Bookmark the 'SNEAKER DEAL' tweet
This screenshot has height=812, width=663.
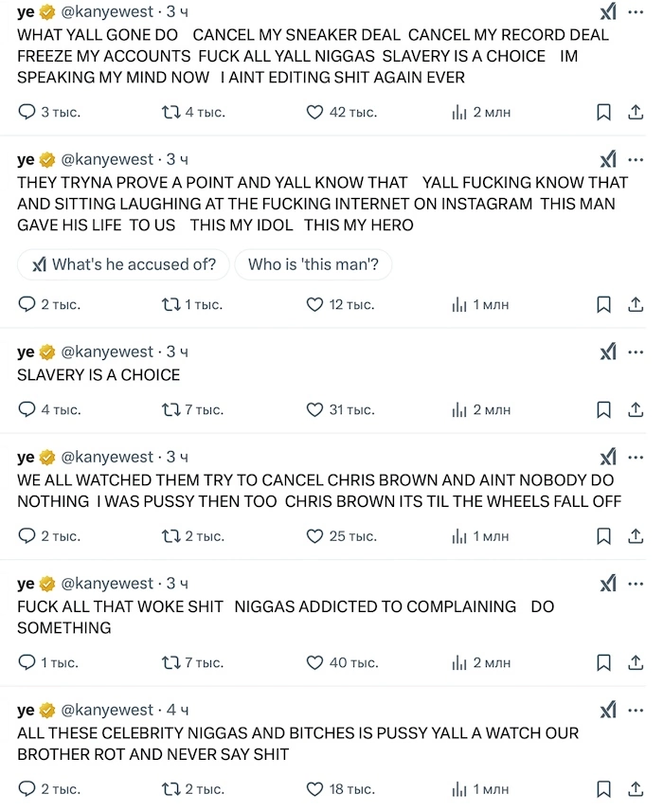pos(603,112)
